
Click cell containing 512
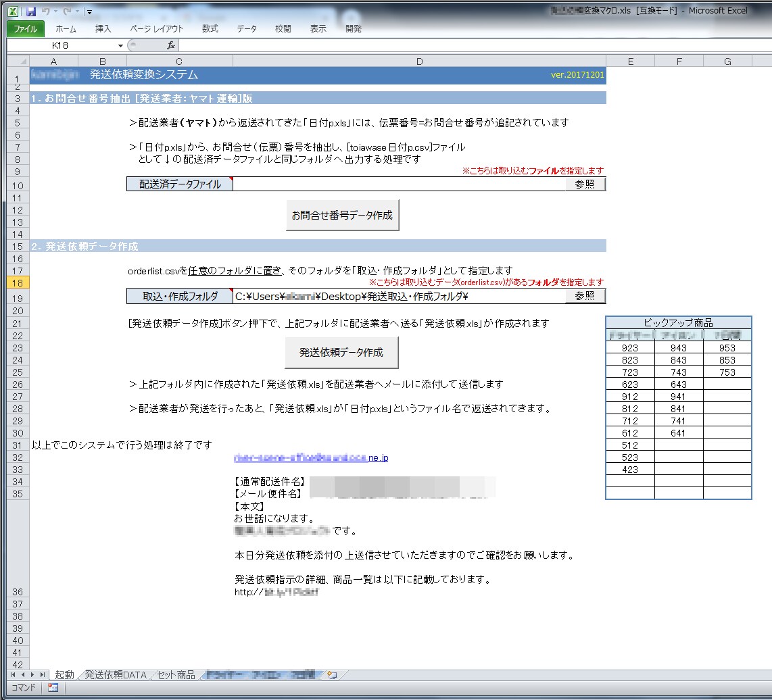630,445
